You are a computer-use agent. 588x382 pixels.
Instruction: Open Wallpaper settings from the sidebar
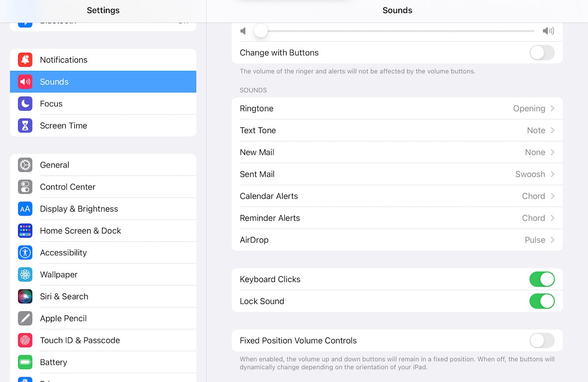coord(59,275)
